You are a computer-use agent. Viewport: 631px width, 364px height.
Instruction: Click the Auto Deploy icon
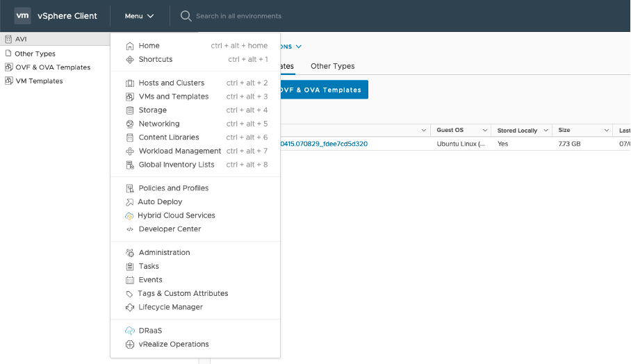click(x=129, y=202)
